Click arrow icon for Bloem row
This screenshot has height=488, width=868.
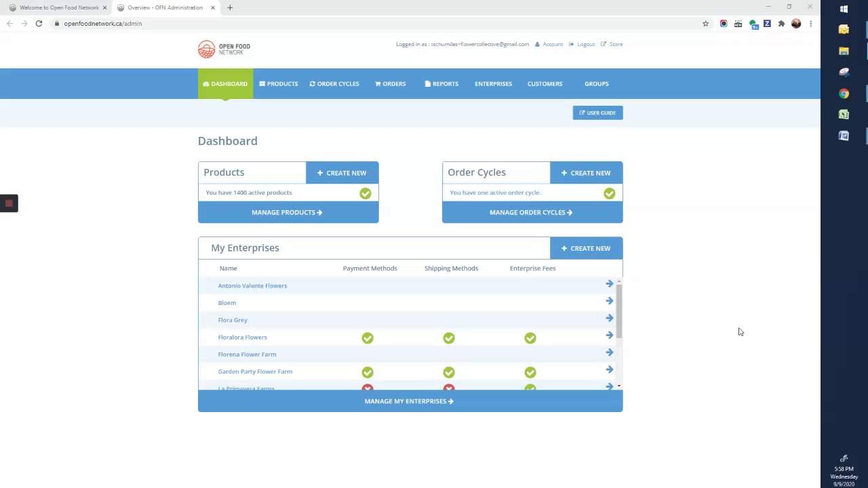tap(609, 300)
